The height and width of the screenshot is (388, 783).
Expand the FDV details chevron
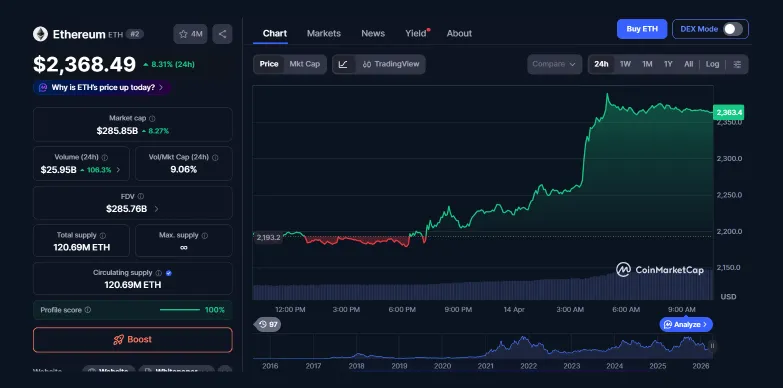point(156,209)
